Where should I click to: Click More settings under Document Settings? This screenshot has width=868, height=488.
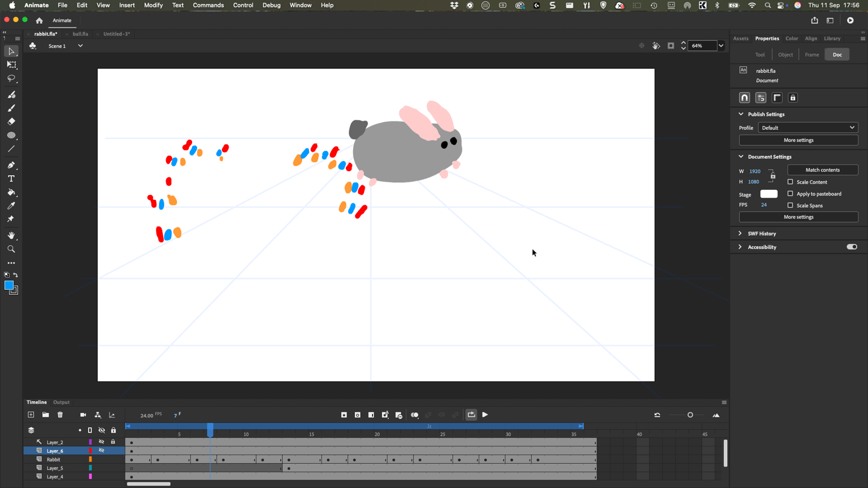[798, 217]
